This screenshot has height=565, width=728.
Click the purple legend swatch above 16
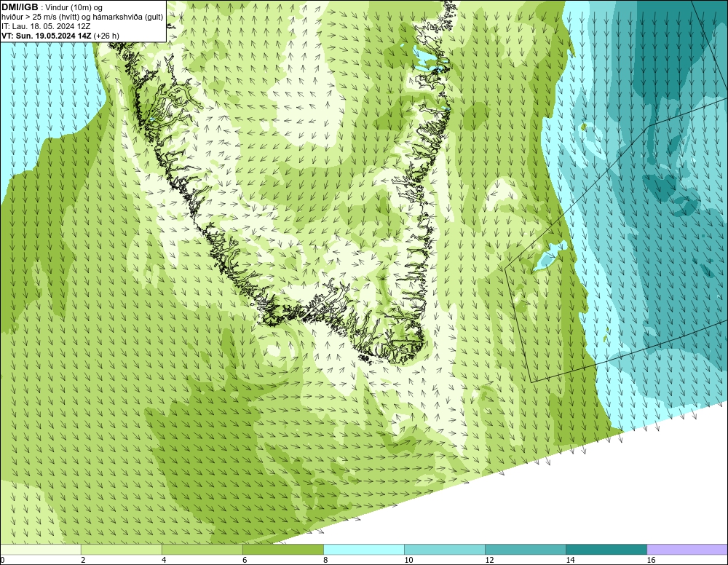pyautogui.click(x=687, y=550)
